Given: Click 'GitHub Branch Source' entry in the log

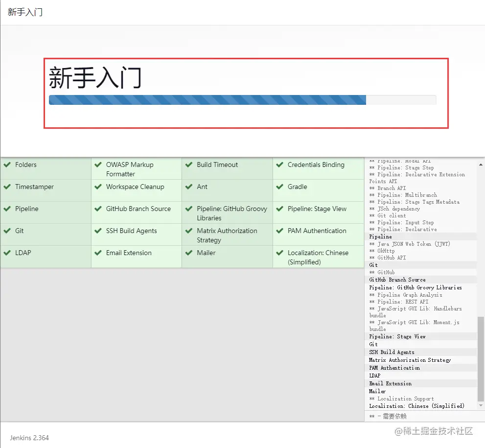Looking at the screenshot, I should pyautogui.click(x=397, y=280).
